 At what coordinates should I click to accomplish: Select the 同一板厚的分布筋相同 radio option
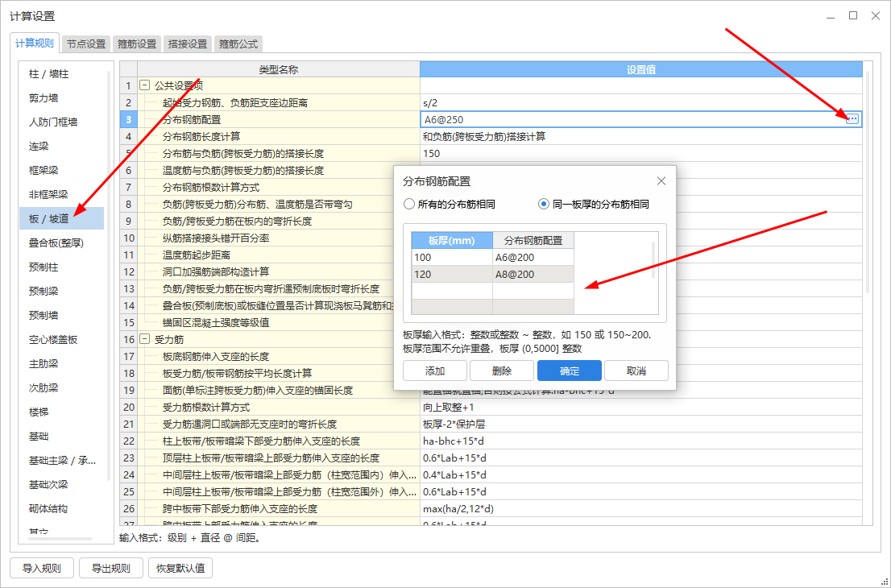coord(593,204)
